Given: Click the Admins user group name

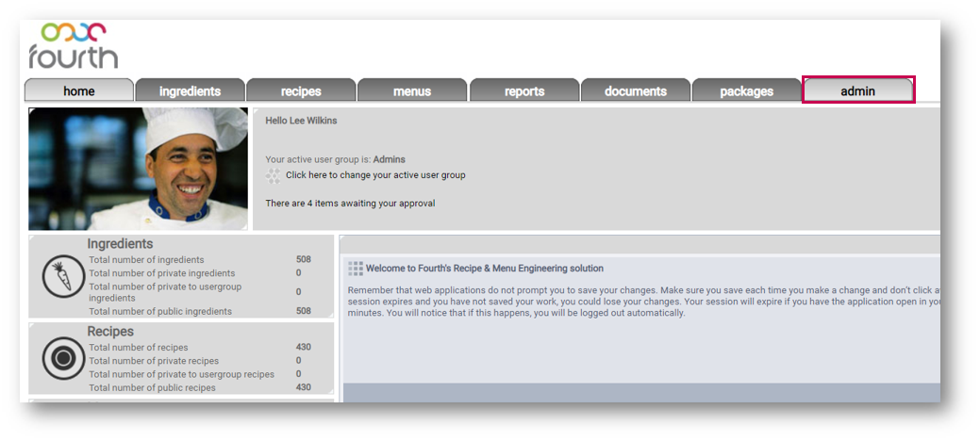Looking at the screenshot, I should (x=390, y=160).
